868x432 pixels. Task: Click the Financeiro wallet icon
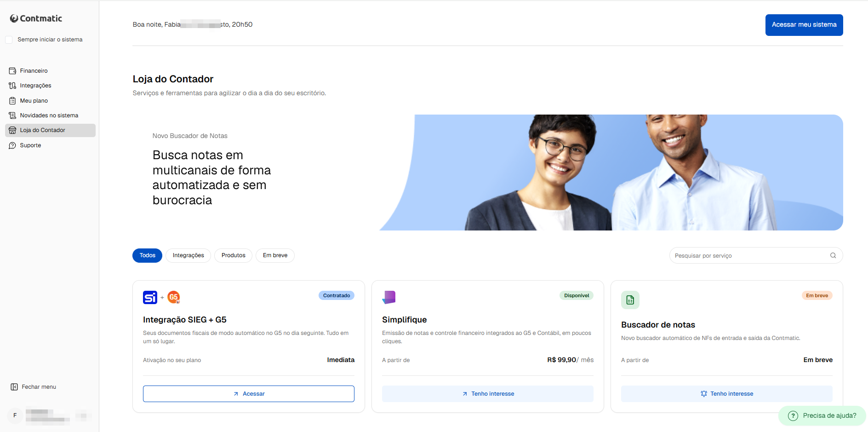click(x=12, y=71)
